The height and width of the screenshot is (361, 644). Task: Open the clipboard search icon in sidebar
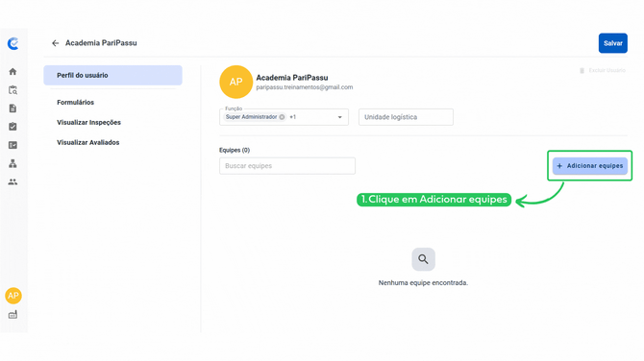click(x=12, y=90)
